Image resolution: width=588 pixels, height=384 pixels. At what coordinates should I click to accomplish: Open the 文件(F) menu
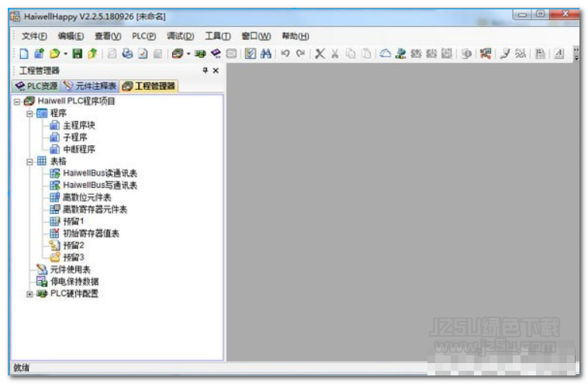click(x=34, y=36)
